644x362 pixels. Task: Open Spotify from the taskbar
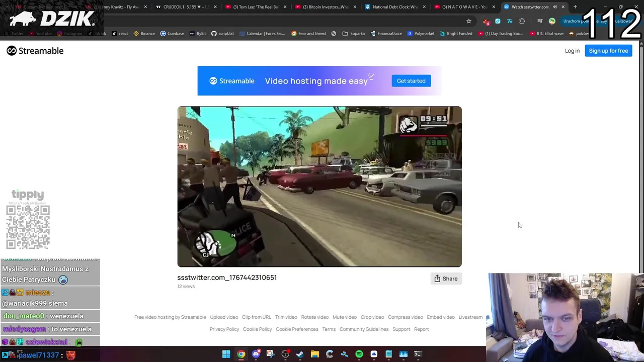[x=359, y=354]
